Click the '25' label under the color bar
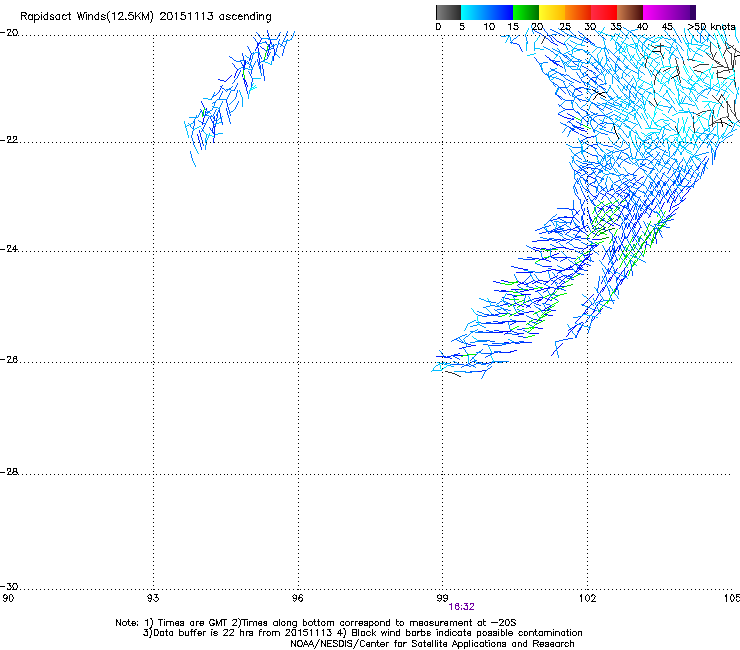 (565, 27)
